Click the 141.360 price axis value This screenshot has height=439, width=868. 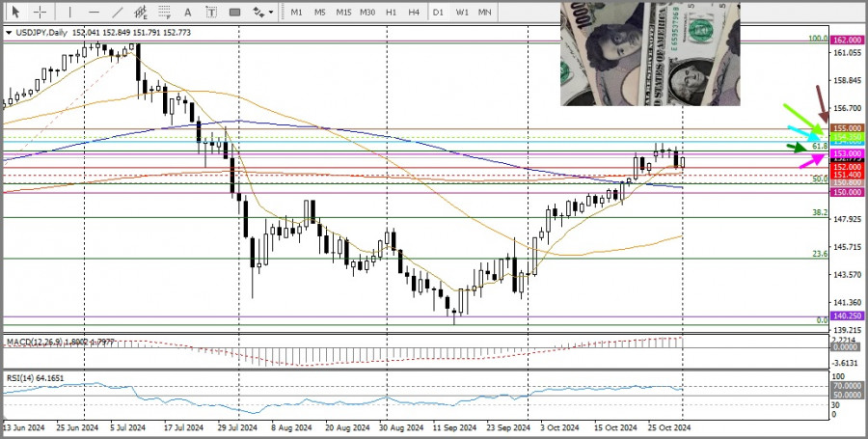click(847, 303)
